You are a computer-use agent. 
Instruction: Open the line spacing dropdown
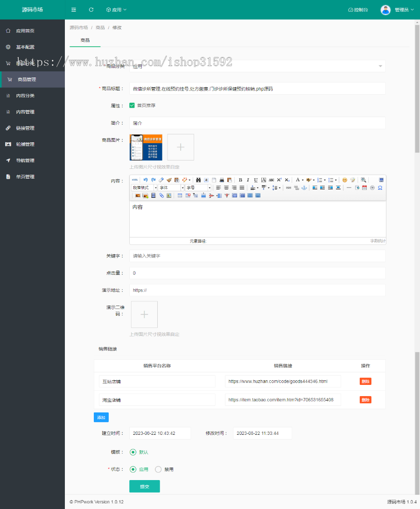coord(276,188)
